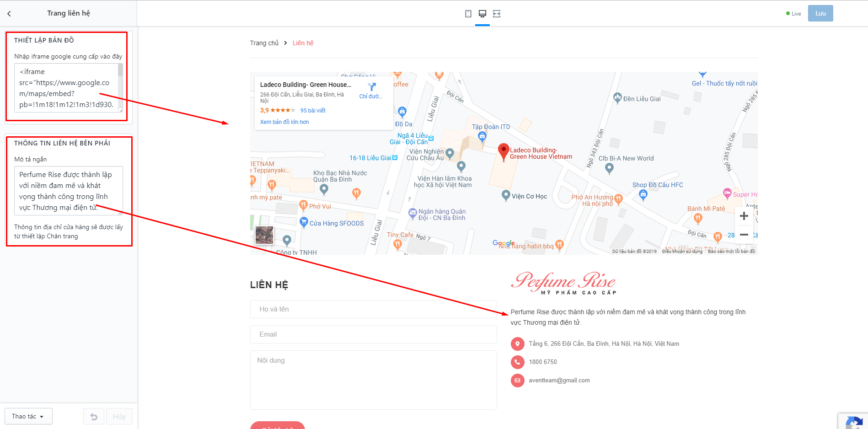Click the Liên hệ breadcrumb link

(303, 43)
